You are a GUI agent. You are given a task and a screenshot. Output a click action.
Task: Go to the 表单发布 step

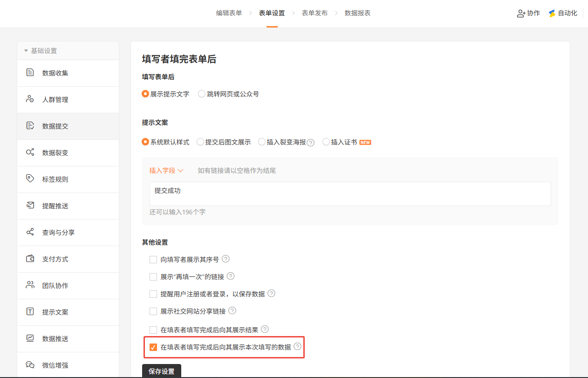(x=315, y=13)
